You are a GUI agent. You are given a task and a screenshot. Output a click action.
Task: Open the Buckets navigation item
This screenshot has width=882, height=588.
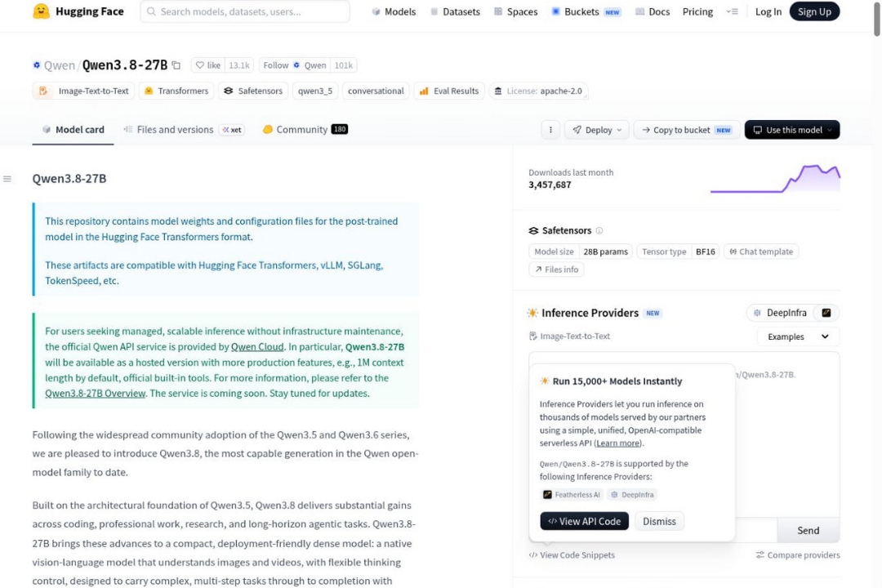[586, 11]
